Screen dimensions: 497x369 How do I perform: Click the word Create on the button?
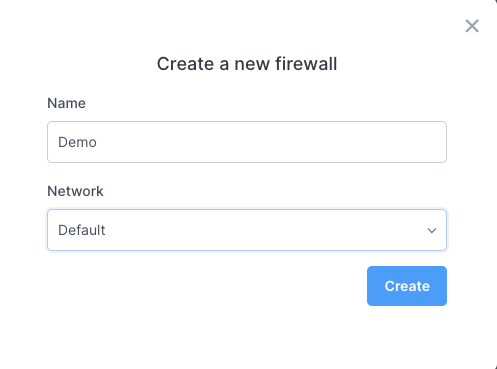pyautogui.click(x=407, y=286)
